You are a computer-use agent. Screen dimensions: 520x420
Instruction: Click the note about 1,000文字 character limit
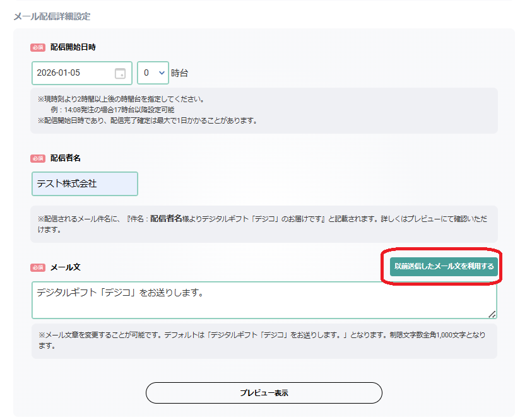point(263,341)
